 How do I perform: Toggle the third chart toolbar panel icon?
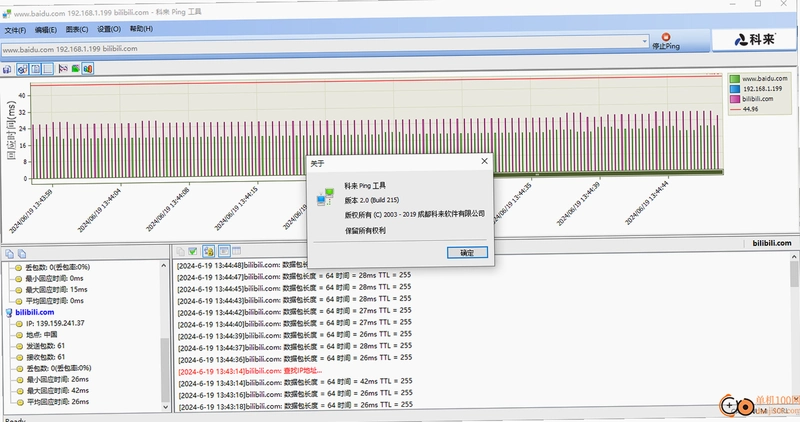coord(35,69)
